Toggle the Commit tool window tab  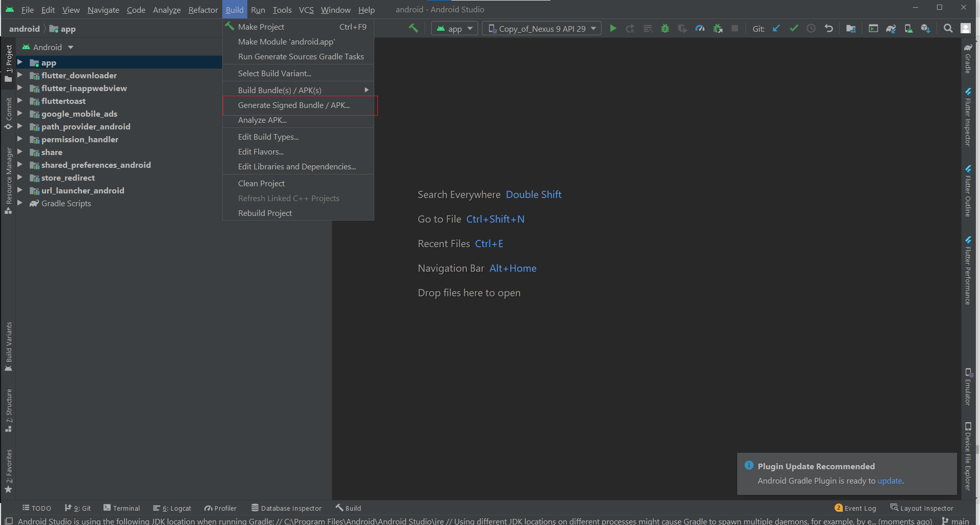coord(8,113)
